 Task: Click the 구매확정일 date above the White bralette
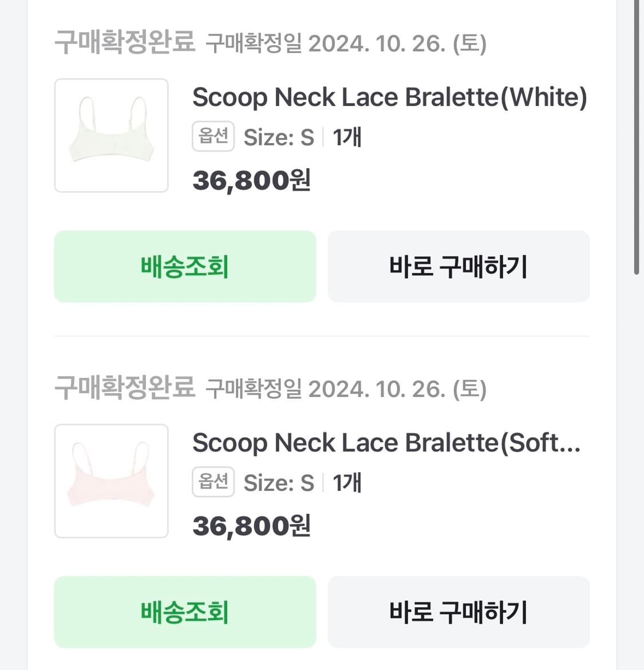[x=346, y=43]
